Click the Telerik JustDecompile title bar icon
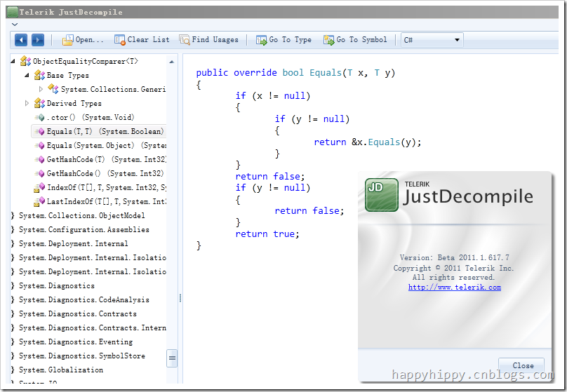This screenshot has width=567, height=392. coord(13,12)
